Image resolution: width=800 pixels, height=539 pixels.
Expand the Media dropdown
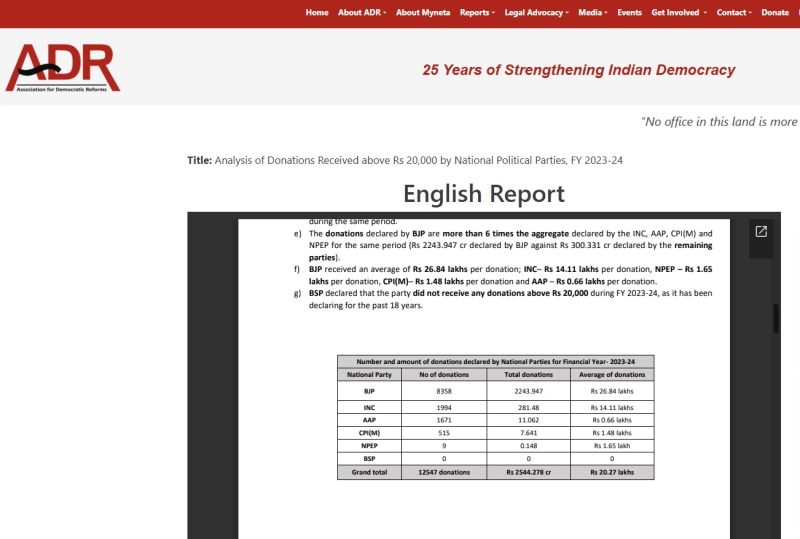pos(592,13)
